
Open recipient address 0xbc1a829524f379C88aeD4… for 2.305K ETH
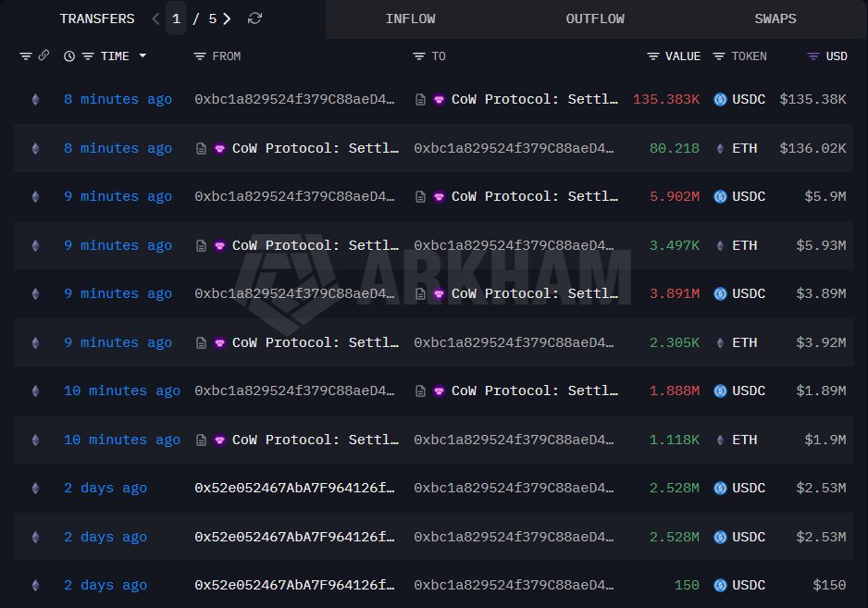click(x=514, y=342)
